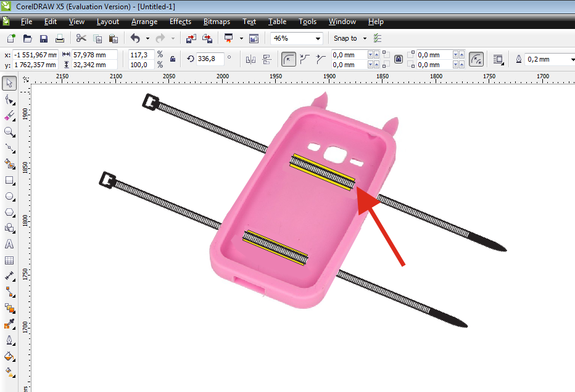Choose the Rectangle tool
Viewport: 575px width, 392px height.
9,181
